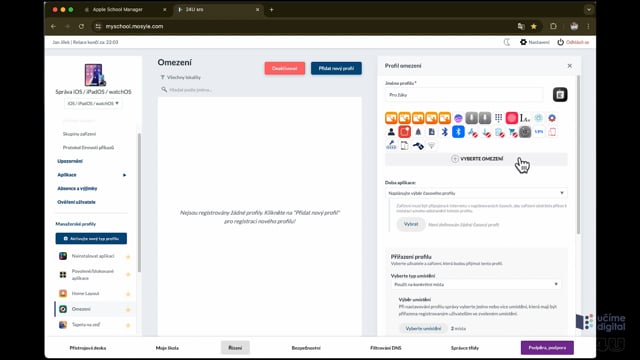This screenshot has width=640, height=360.
Task: Click the 'LA' dictionary restriction icon
Action: click(525, 118)
